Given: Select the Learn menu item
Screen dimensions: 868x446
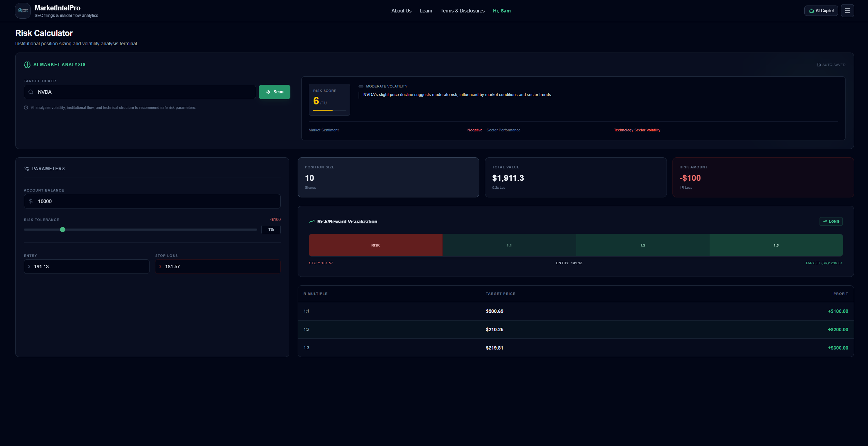Looking at the screenshot, I should (426, 11).
